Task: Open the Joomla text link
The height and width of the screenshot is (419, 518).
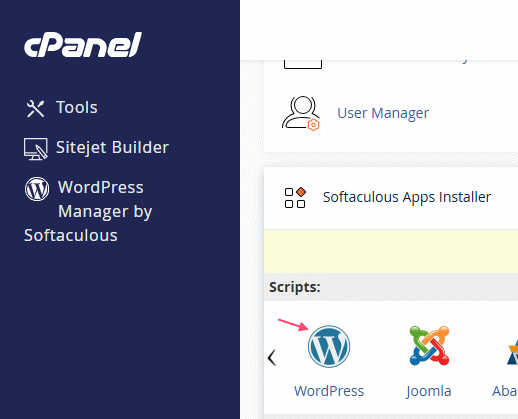Action: click(429, 391)
